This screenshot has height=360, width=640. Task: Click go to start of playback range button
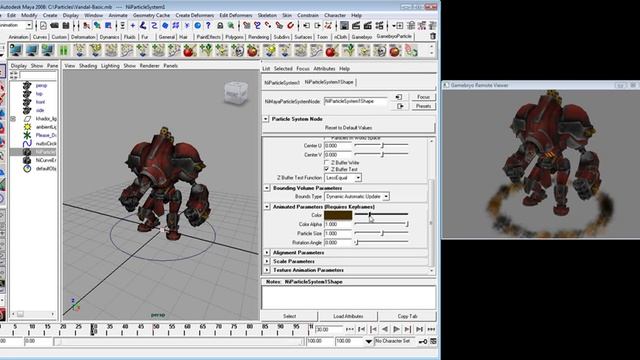[361, 329]
